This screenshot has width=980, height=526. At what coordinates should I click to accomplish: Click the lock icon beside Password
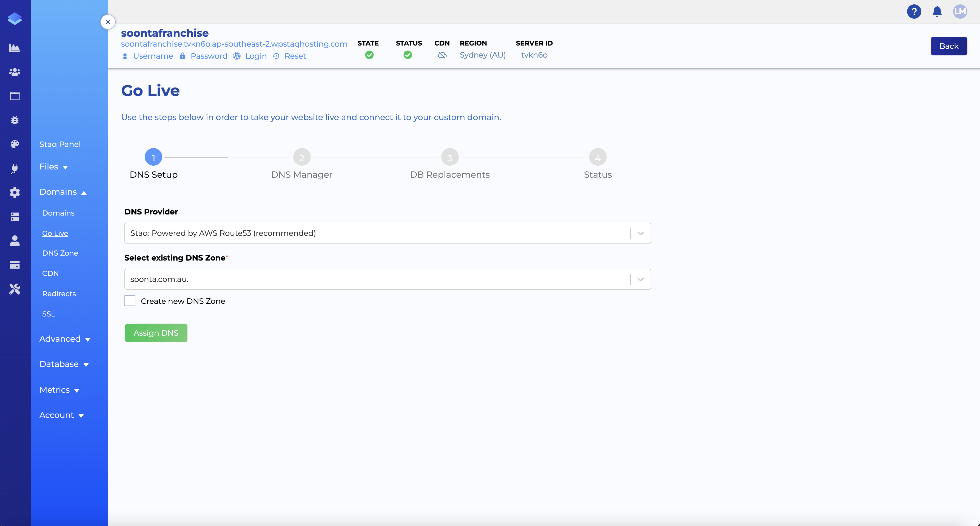pos(183,56)
